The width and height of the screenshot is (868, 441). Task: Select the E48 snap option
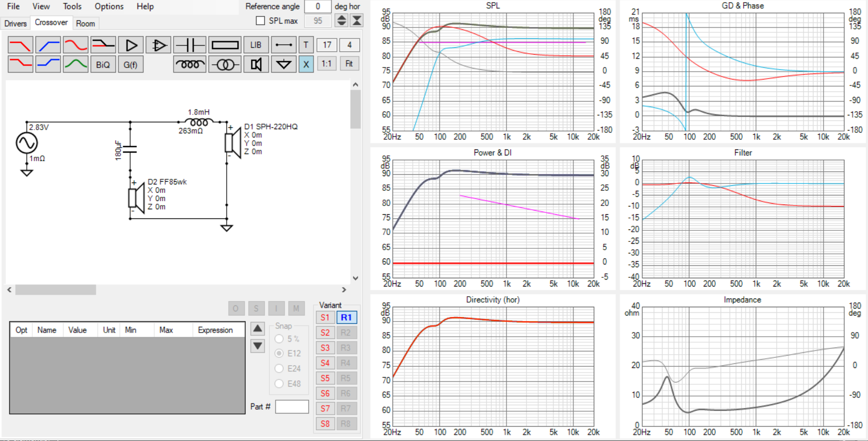[x=279, y=384]
